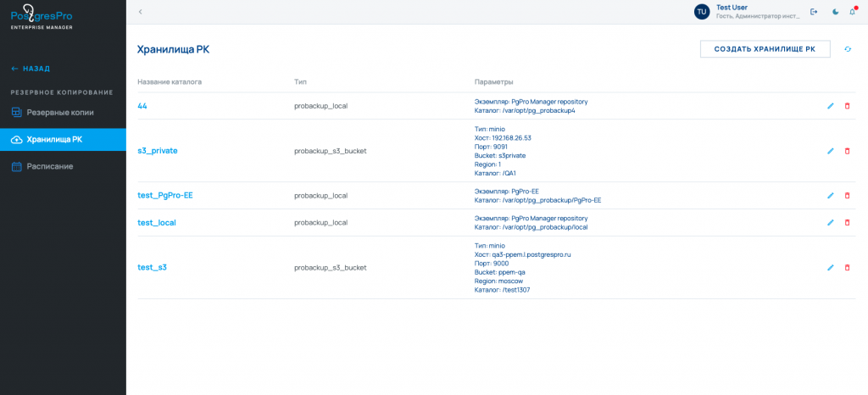Open the notifications bell

click(x=852, y=12)
